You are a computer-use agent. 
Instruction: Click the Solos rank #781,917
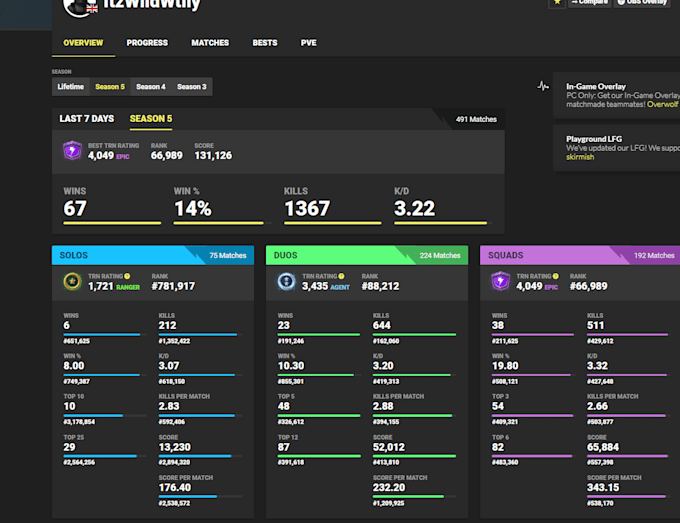(173, 286)
